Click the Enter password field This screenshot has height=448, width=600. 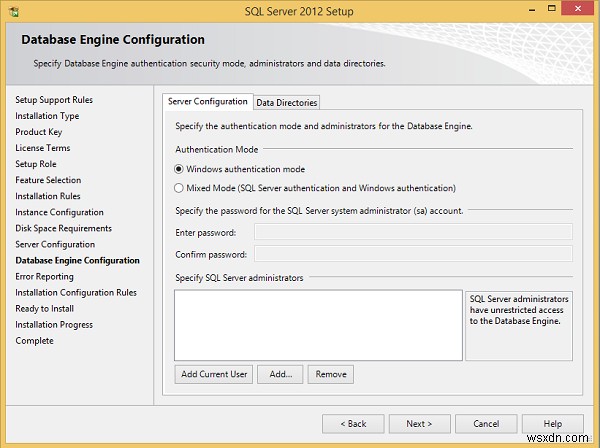413,232
